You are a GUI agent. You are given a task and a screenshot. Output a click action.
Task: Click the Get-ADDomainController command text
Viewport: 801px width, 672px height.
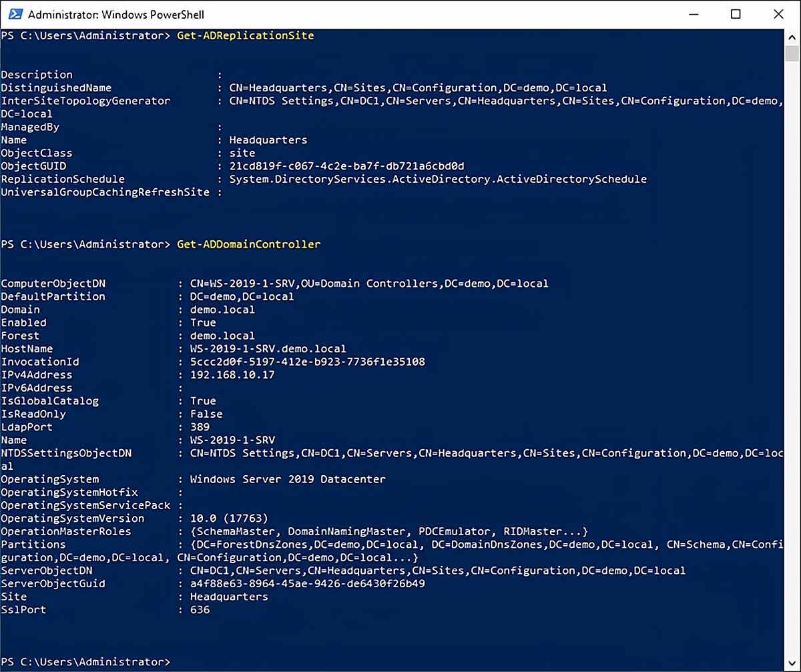(x=248, y=244)
